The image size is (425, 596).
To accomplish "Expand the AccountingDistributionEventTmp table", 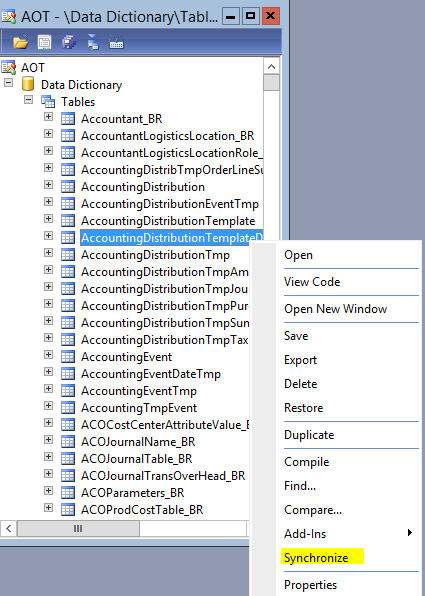I will [x=48, y=201].
